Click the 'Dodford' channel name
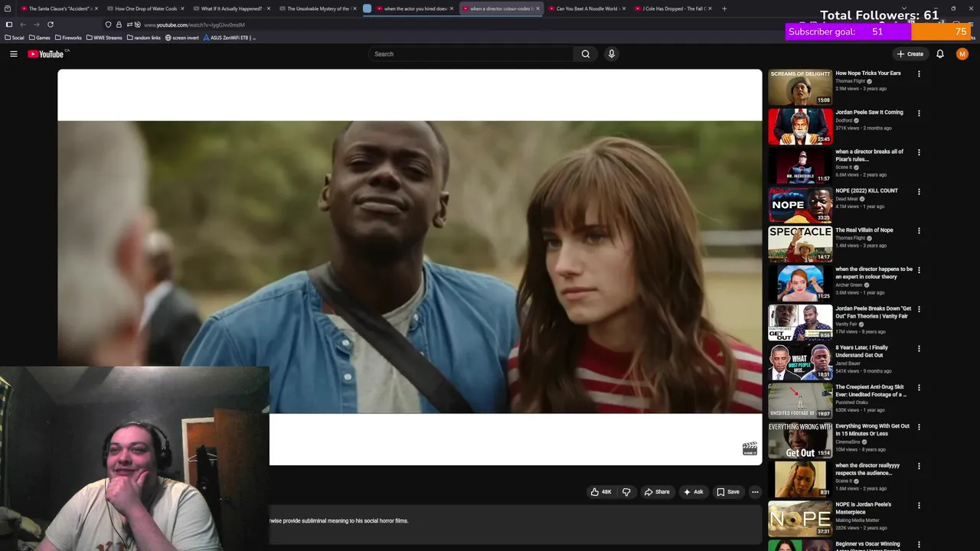The height and width of the screenshot is (551, 980). point(844,120)
